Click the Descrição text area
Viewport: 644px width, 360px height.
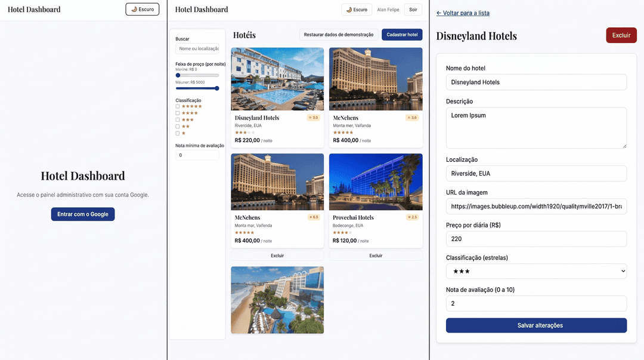click(536, 128)
